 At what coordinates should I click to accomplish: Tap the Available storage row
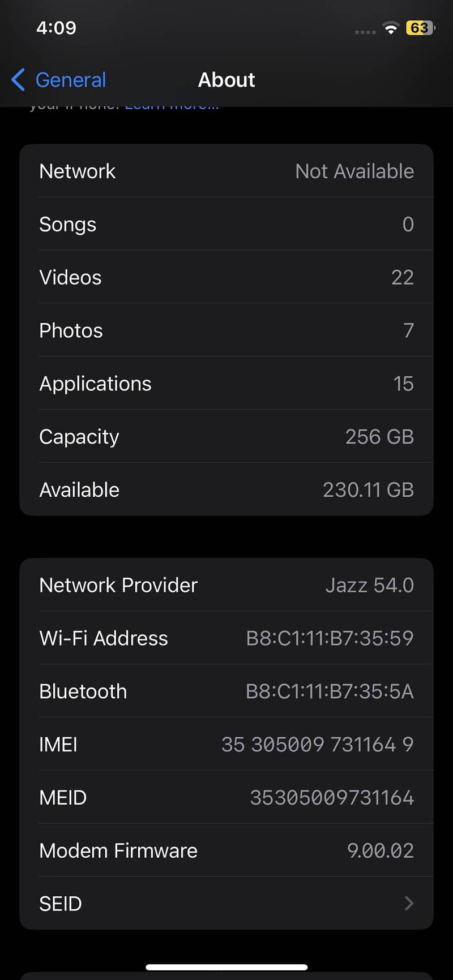pyautogui.click(x=226, y=489)
